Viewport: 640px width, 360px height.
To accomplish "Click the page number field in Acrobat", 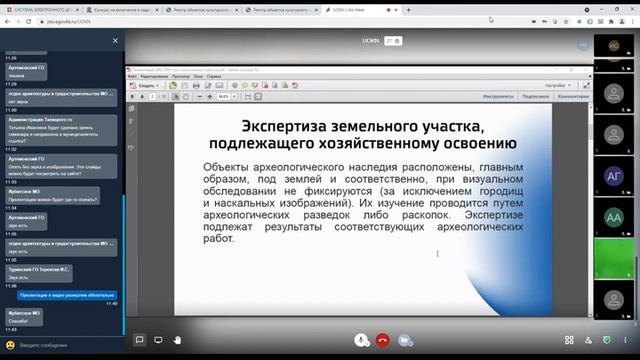I will point(152,97).
